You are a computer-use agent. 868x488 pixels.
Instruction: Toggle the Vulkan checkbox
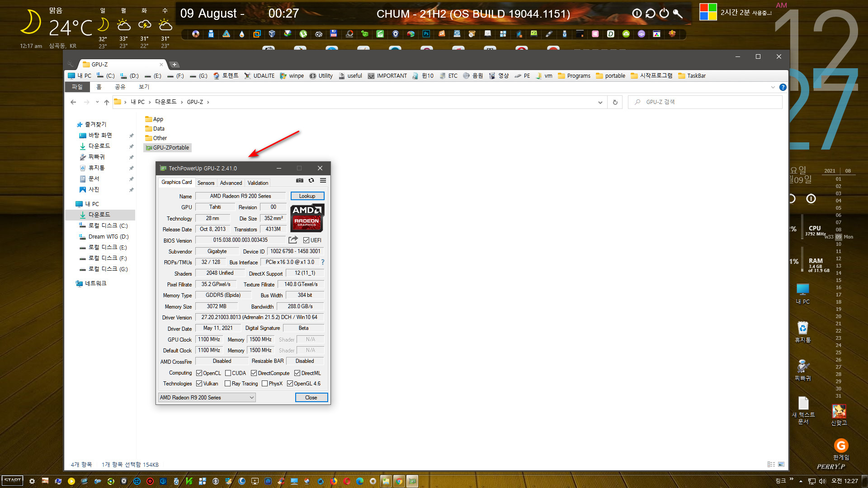pyautogui.click(x=199, y=384)
